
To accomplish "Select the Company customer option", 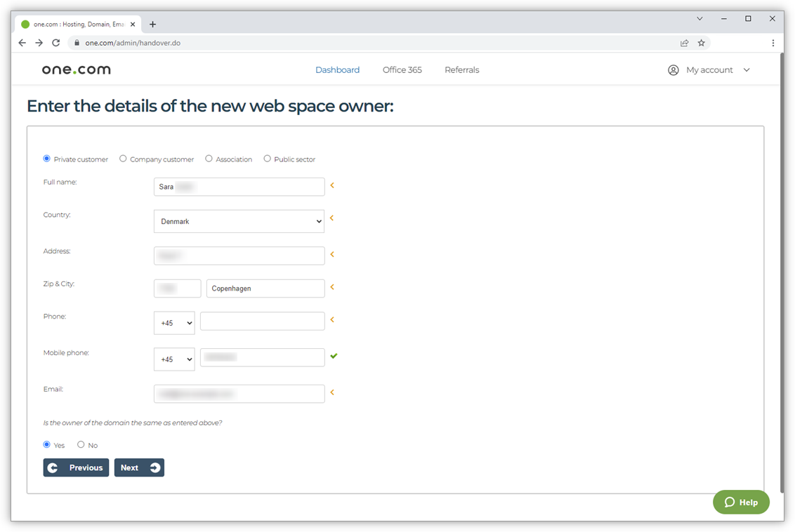I will pos(123,159).
